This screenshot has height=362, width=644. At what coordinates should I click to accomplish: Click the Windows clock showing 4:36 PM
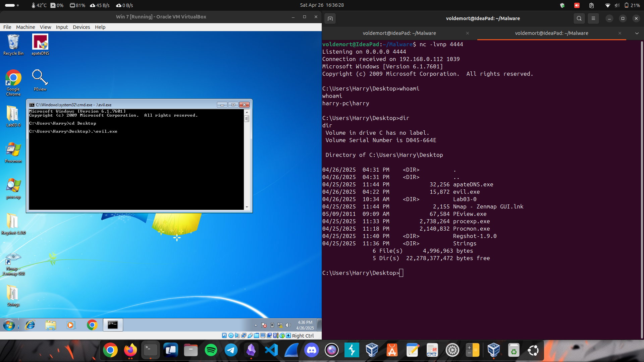pyautogui.click(x=305, y=325)
